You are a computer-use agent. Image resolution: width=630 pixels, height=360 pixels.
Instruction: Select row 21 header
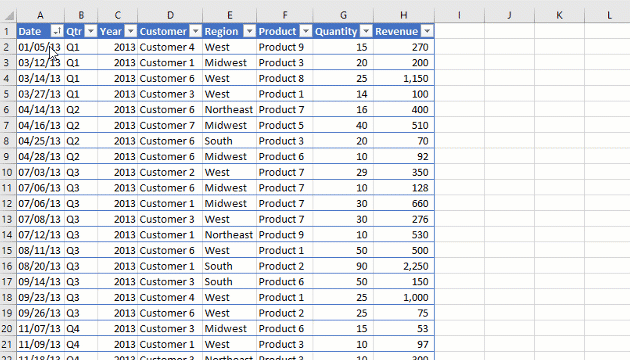click(7, 344)
